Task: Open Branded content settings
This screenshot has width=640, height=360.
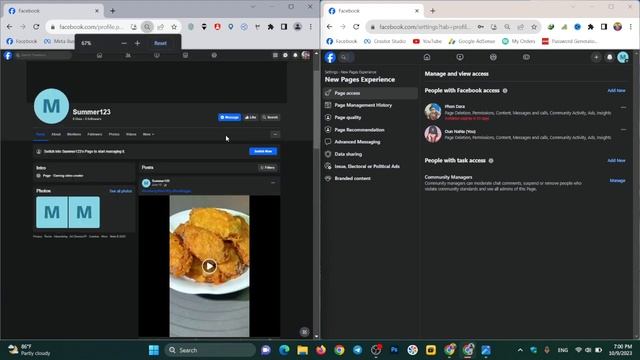Action: click(371, 178)
